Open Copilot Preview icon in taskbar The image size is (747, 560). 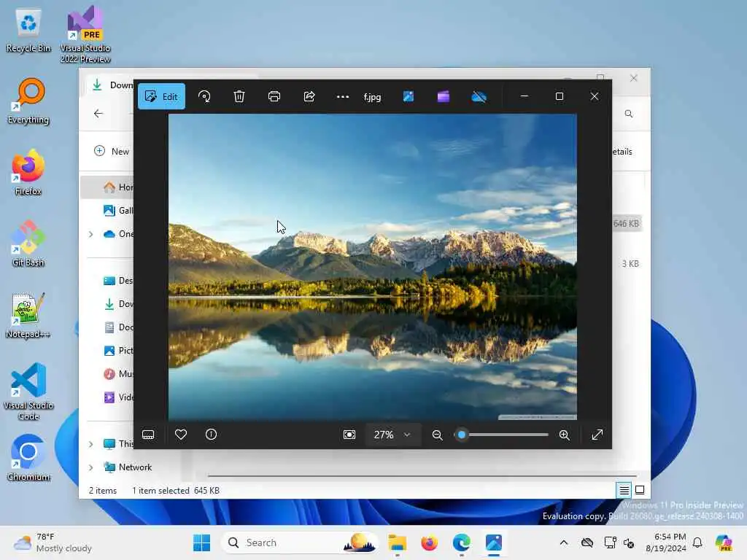[x=724, y=542]
